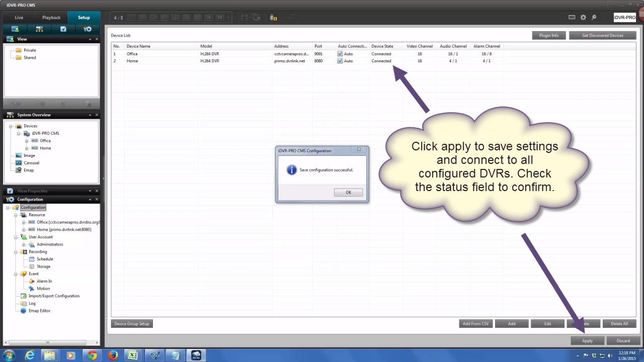Toggle Auto connection checkbox for Office
The height and width of the screenshot is (362, 644).
point(340,54)
